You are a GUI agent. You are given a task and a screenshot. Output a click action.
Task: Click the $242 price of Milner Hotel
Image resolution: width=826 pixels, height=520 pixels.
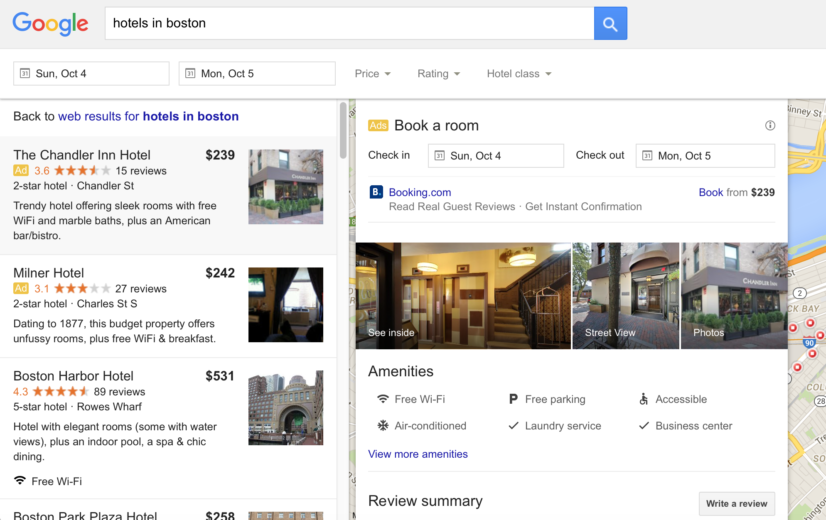[220, 273]
